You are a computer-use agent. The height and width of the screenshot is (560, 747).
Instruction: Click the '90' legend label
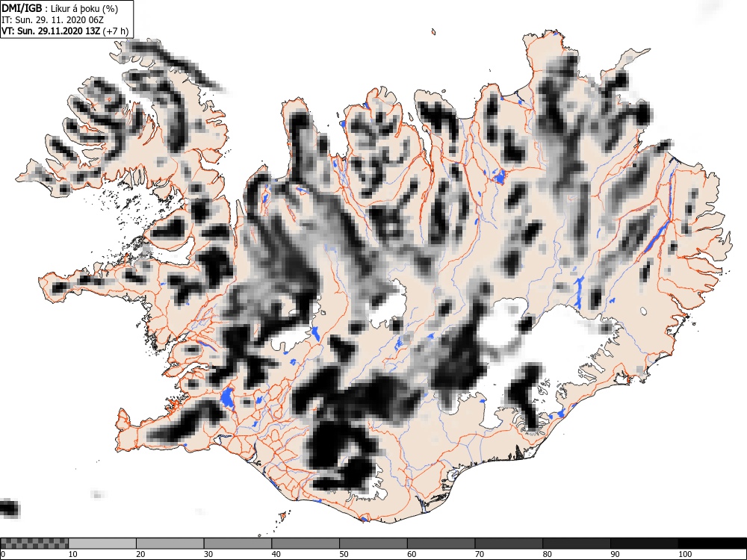tap(615, 554)
